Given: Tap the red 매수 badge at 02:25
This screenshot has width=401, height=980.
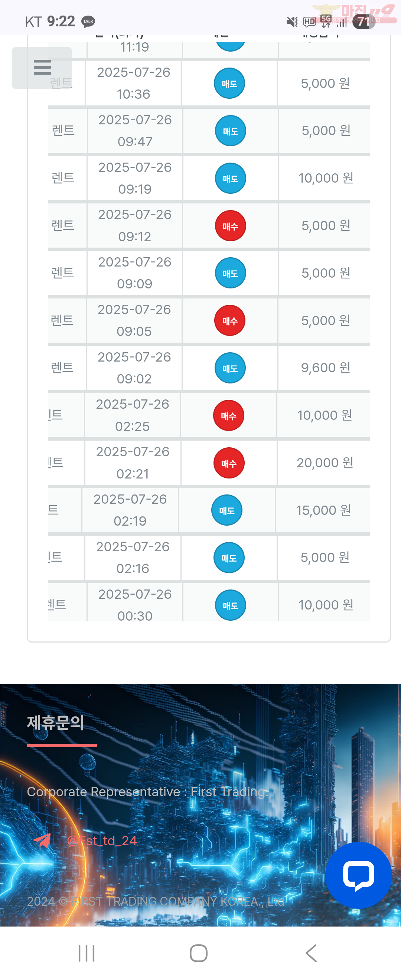Looking at the screenshot, I should tap(229, 415).
